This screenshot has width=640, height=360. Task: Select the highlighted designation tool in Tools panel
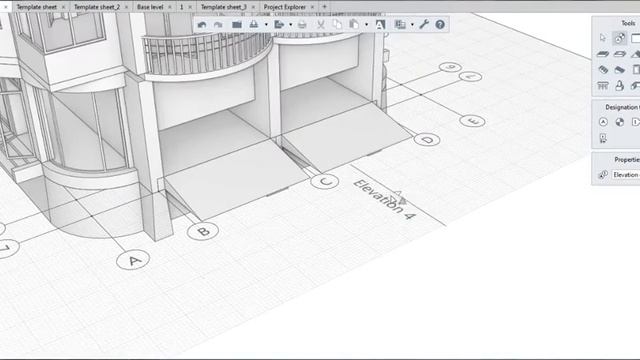(620, 38)
